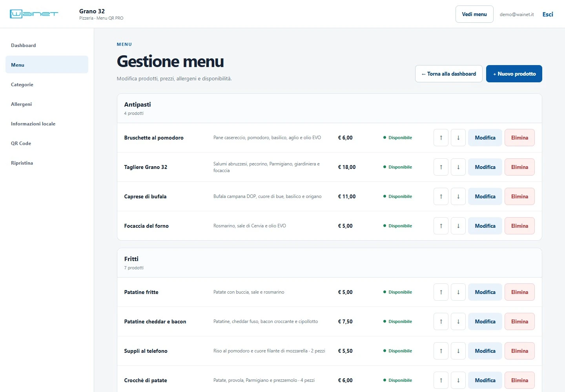
Task: Go to Categorie section
Action: (x=47, y=84)
